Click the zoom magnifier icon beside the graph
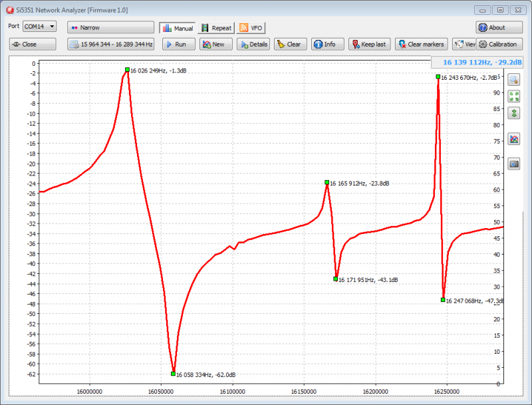 514,79
